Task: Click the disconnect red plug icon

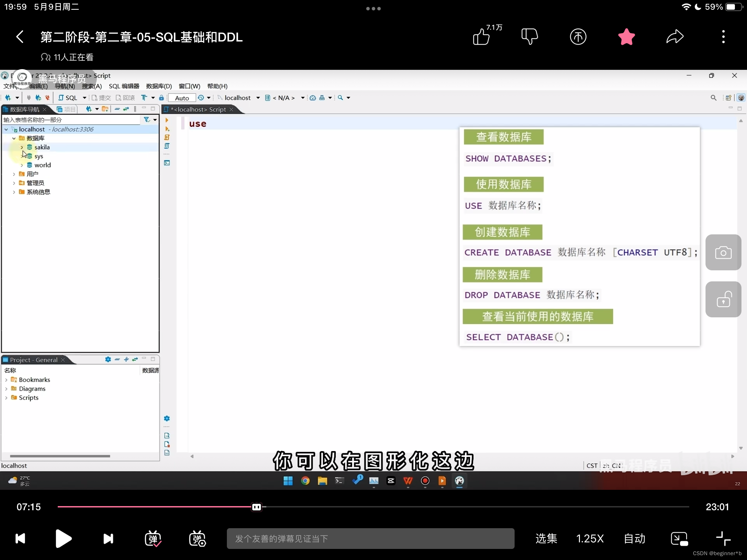Action: [47, 98]
